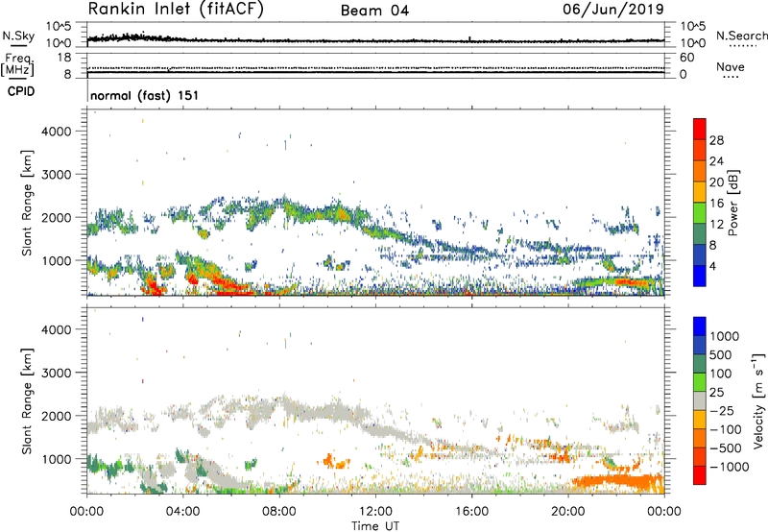The image size is (768, 532).
Task: Click the 'Velocity [m s⁻¹]' color bar title
Action: pyautogui.click(x=758, y=400)
